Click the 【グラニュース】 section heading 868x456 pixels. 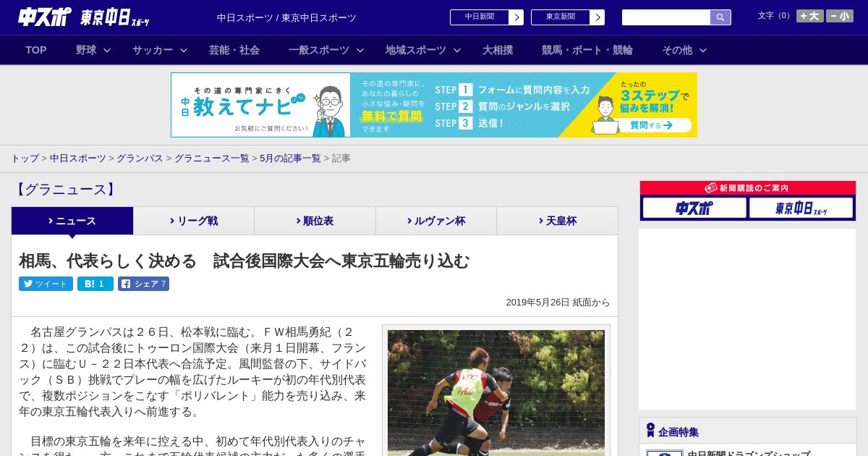pyautogui.click(x=64, y=190)
